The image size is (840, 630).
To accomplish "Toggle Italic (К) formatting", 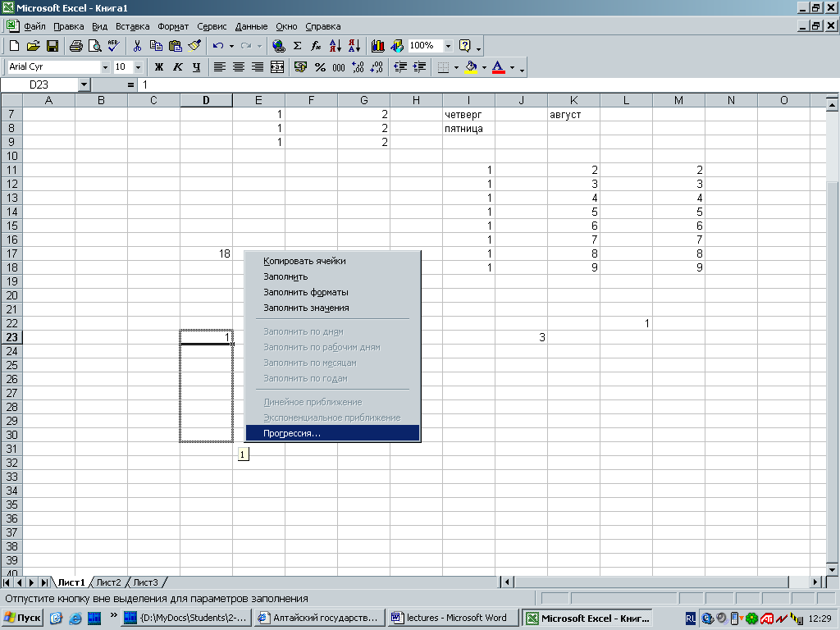I will (x=177, y=67).
